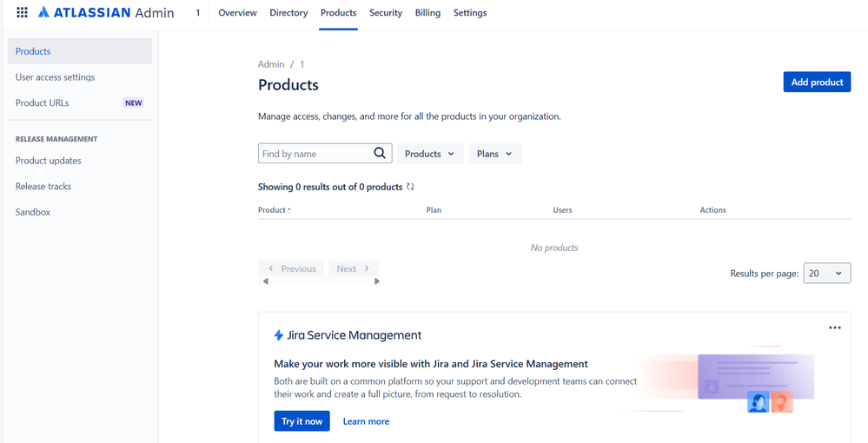Click the Admin breadcrumb link

271,64
